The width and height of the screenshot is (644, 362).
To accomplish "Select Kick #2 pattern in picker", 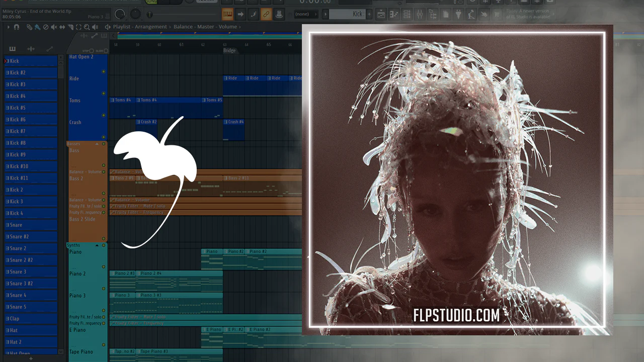I will [x=31, y=73].
